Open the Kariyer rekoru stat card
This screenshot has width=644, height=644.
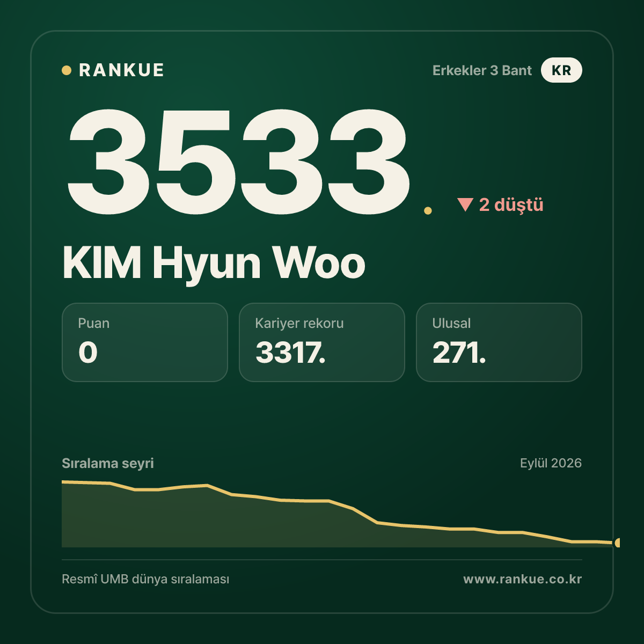click(322, 342)
